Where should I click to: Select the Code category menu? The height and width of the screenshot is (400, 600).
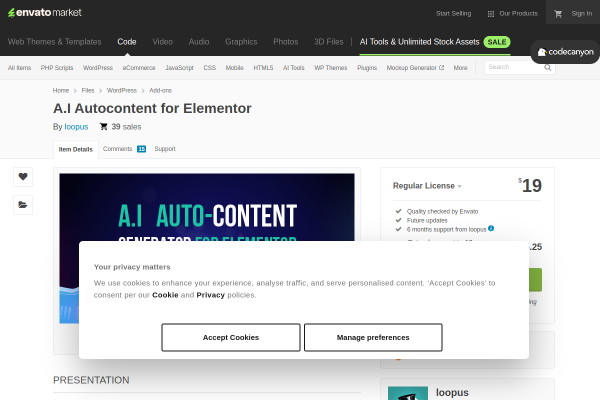tap(127, 42)
